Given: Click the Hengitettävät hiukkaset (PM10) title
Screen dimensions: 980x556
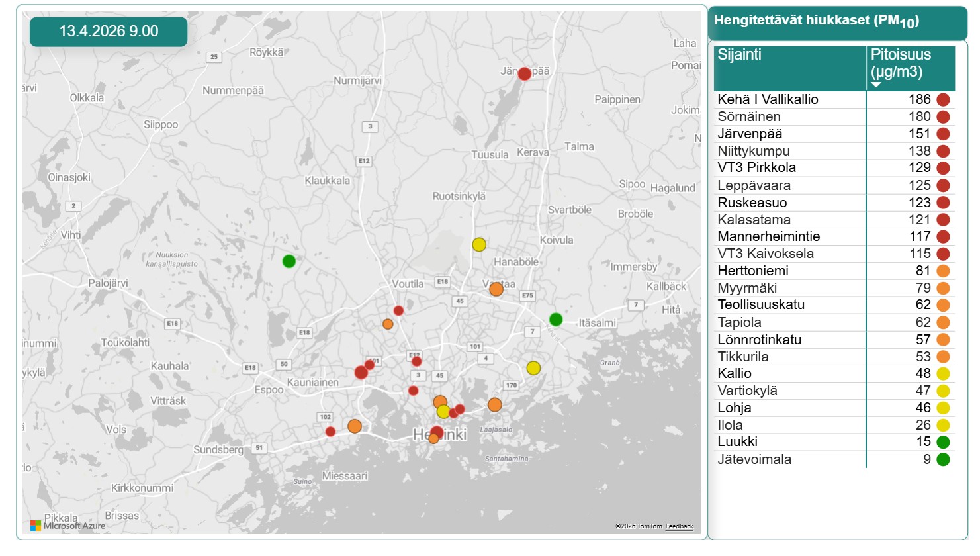Looking at the screenshot, I should 816,21.
